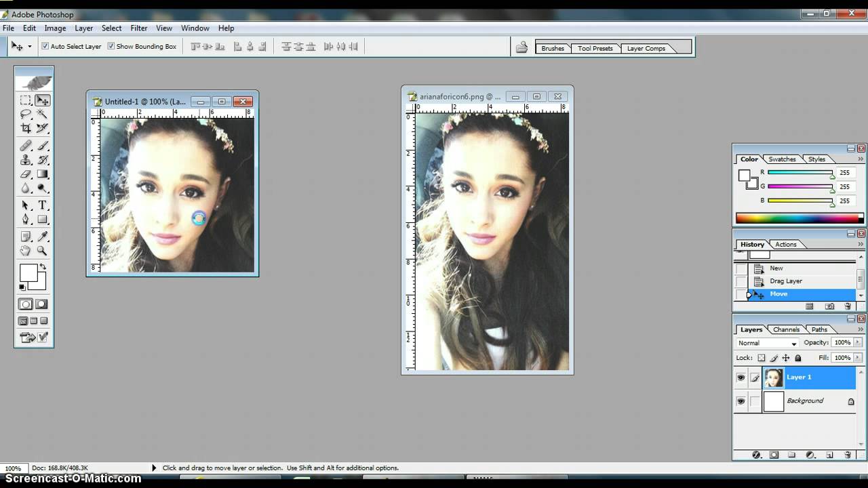This screenshot has width=868, height=488.
Task: Open the Create New Layer icon
Action: pyautogui.click(x=829, y=455)
